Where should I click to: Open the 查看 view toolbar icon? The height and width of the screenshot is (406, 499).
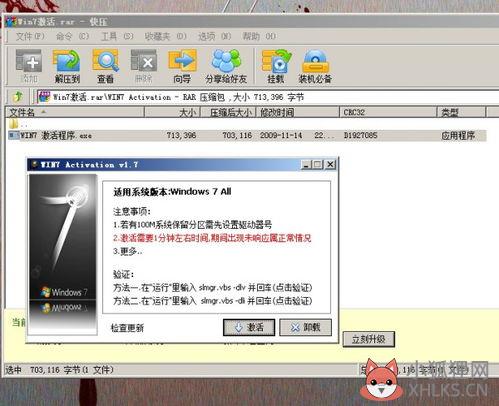105,66
